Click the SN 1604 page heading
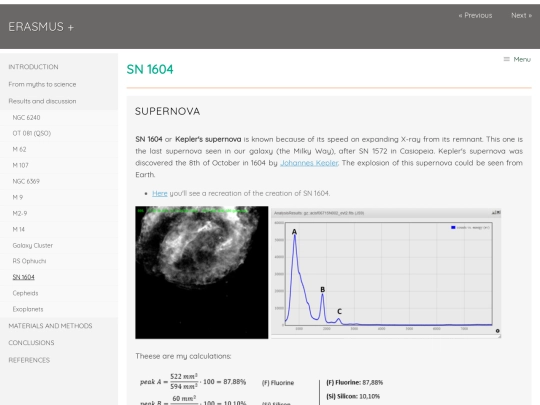Image resolution: width=540 pixels, height=405 pixels. pos(150,69)
